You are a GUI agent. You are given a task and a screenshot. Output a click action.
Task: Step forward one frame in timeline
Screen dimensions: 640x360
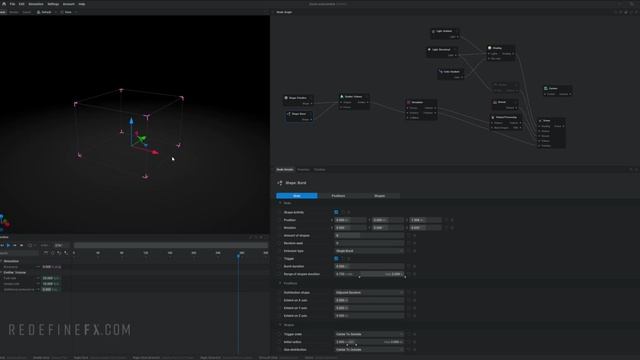(15, 245)
